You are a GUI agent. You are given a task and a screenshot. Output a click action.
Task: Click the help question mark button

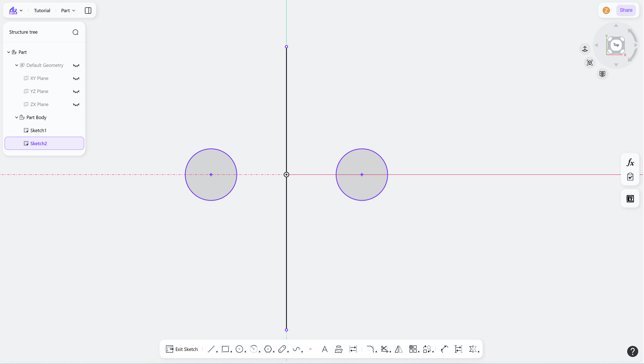632,351
